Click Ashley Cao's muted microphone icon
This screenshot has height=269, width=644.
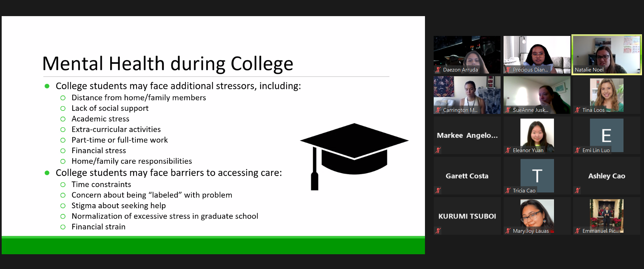pos(577,190)
